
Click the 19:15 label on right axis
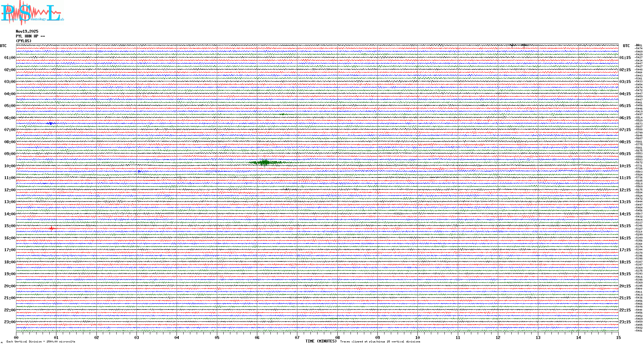[625, 274]
